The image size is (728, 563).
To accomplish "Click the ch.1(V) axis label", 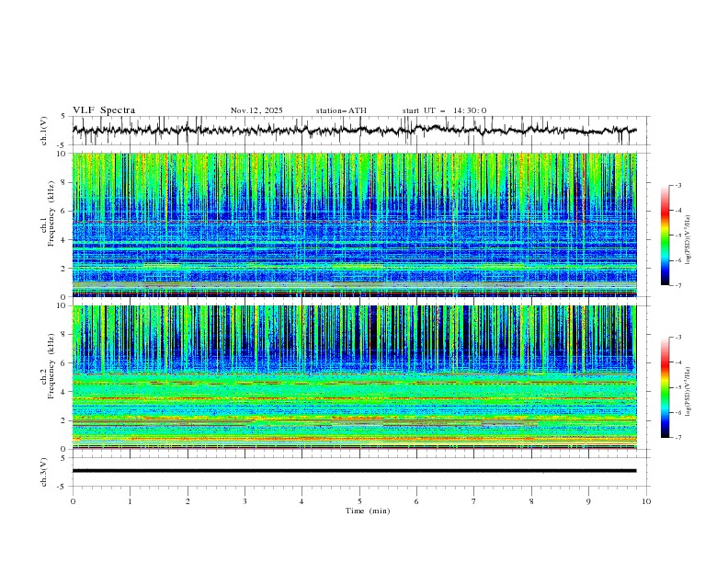I will (x=43, y=131).
